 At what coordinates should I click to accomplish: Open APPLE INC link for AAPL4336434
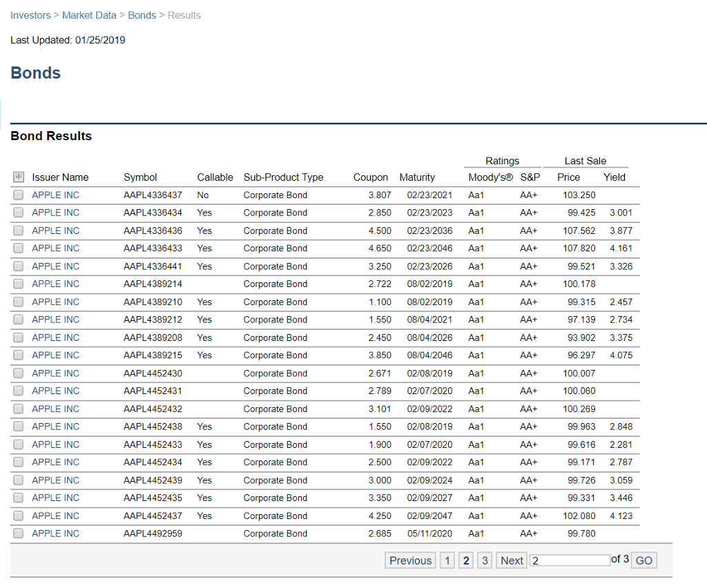tap(55, 213)
